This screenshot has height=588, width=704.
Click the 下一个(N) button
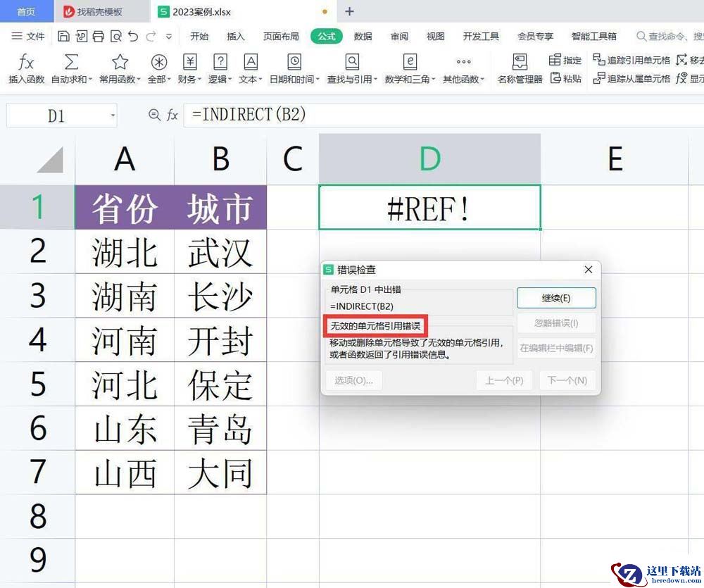pyautogui.click(x=567, y=380)
